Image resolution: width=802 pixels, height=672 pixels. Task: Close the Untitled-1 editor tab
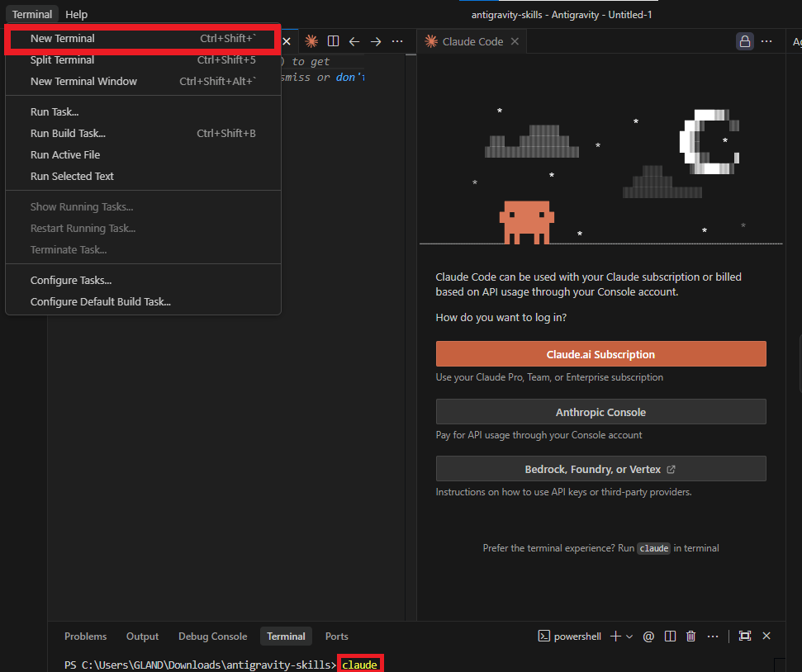[x=287, y=41]
